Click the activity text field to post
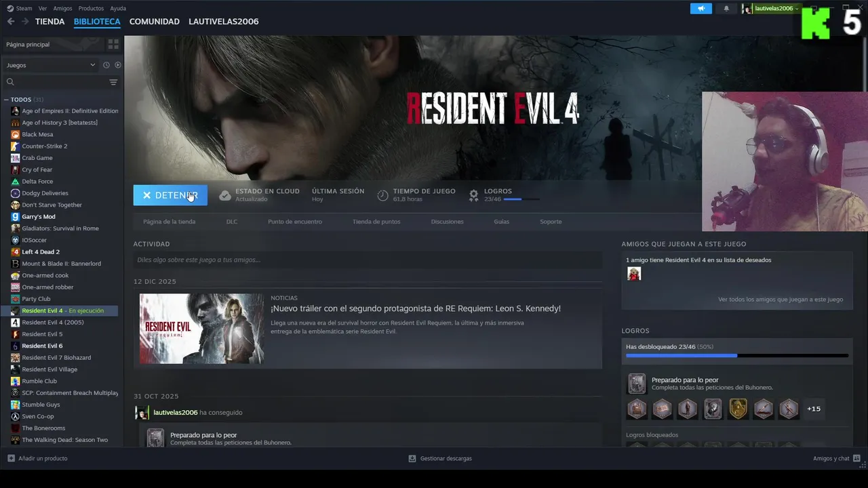This screenshot has width=868, height=488. 368,260
